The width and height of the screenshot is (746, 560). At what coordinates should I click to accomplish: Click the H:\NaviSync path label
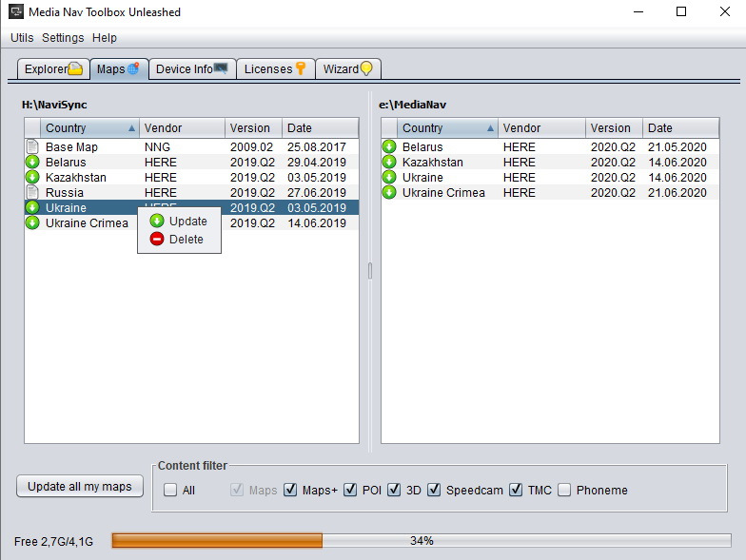coord(54,105)
